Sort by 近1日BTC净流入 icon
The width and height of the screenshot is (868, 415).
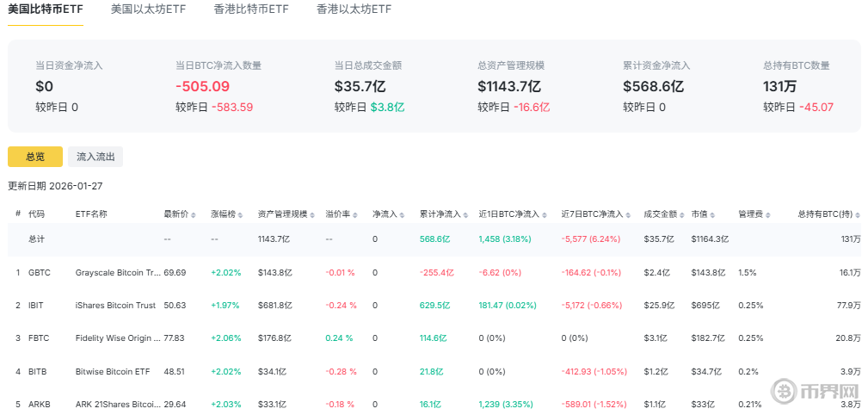(545, 214)
